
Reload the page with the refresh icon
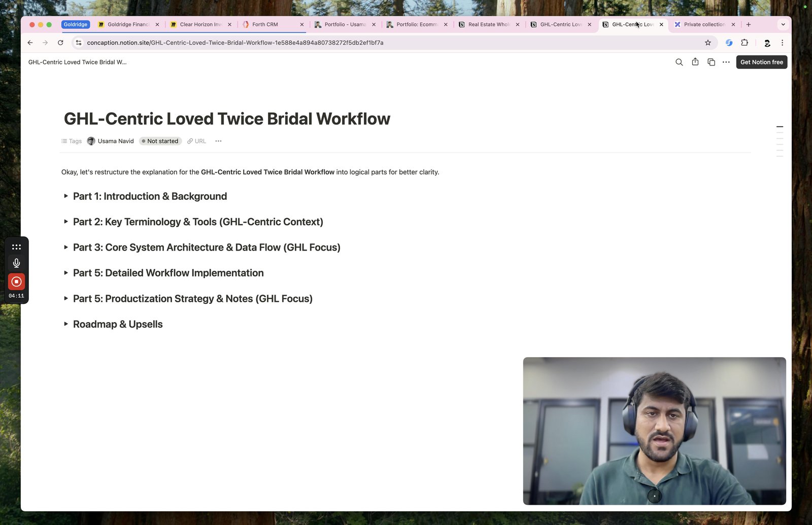point(60,43)
